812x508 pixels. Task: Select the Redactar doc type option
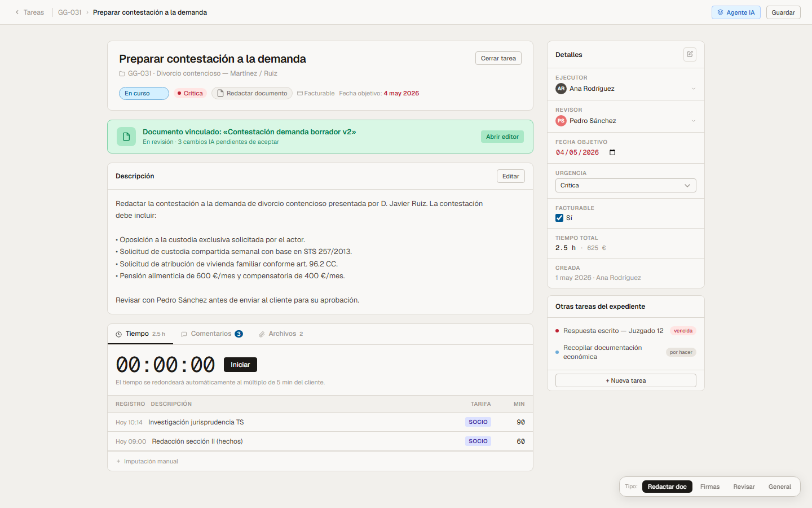(667, 487)
